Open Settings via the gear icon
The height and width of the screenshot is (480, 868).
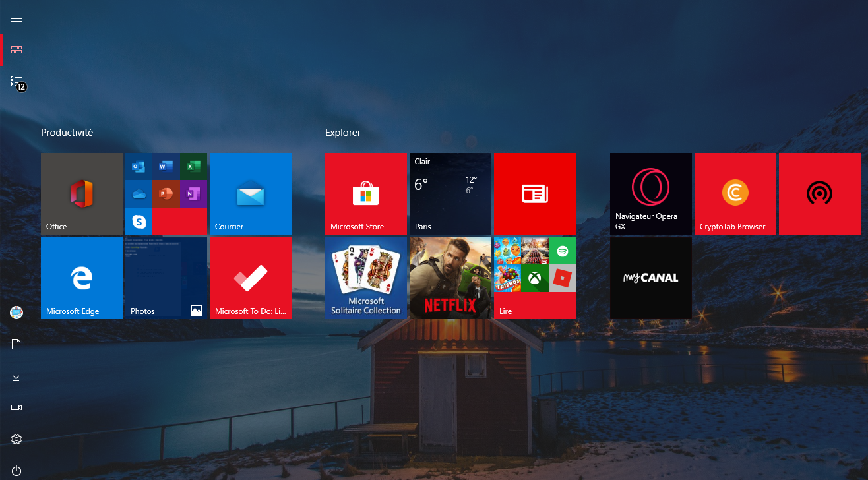click(16, 439)
